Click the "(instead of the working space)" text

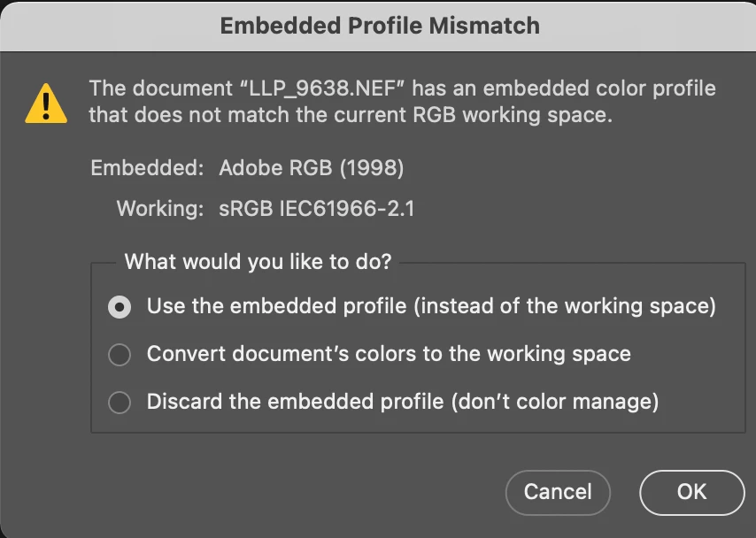click(565, 306)
